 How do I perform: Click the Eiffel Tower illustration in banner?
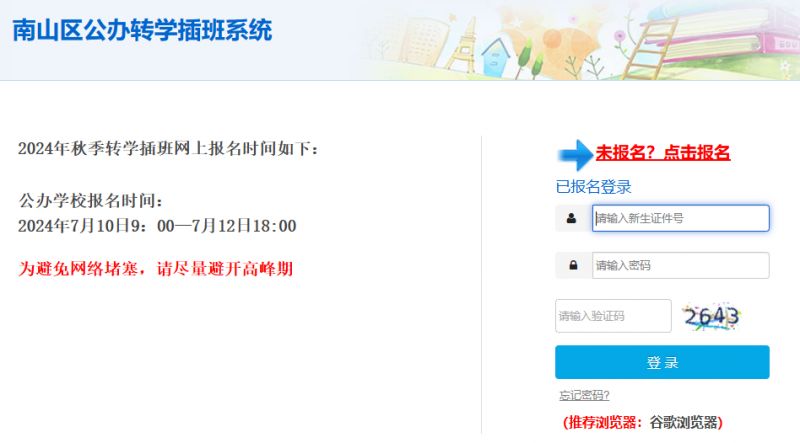pyautogui.click(x=462, y=44)
